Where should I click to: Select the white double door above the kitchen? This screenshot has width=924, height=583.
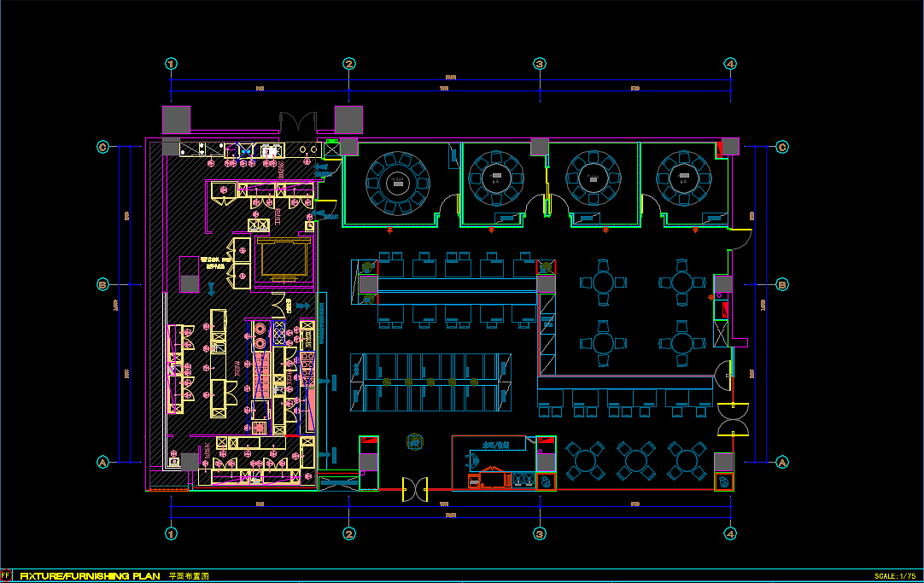(298, 122)
